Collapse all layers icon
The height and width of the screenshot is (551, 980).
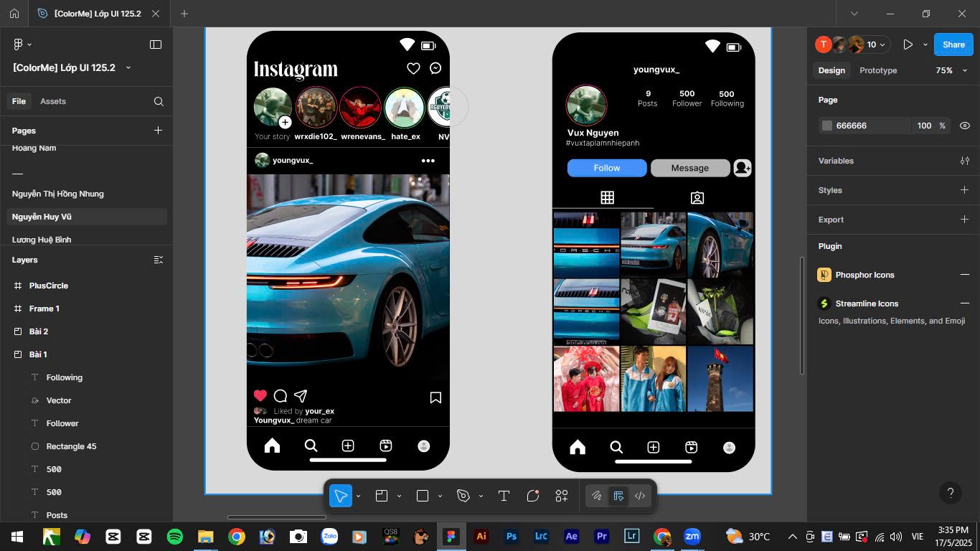click(x=159, y=260)
